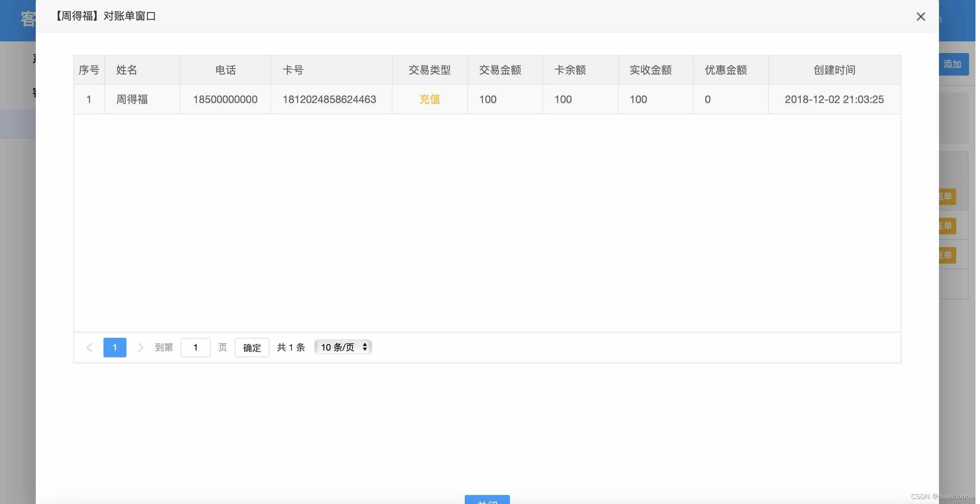This screenshot has height=504, width=980.
Task: Click the blue close button at bottom
Action: click(x=487, y=500)
